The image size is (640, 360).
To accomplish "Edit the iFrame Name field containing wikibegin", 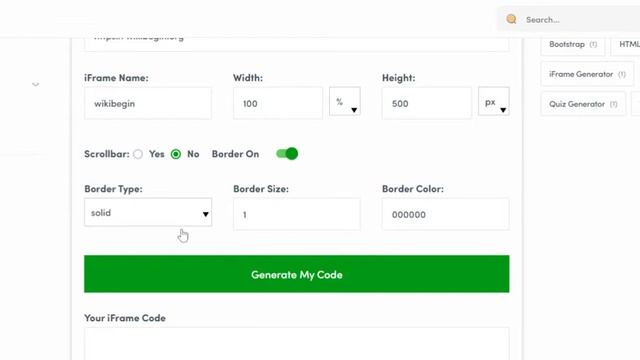I will [x=148, y=103].
